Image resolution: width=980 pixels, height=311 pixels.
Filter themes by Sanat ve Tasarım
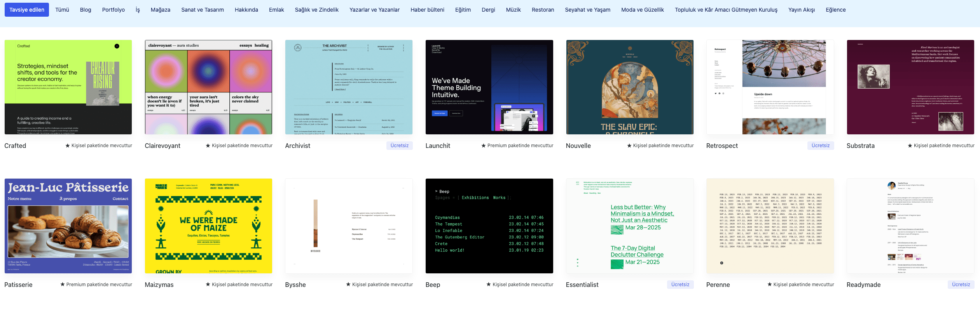203,10
